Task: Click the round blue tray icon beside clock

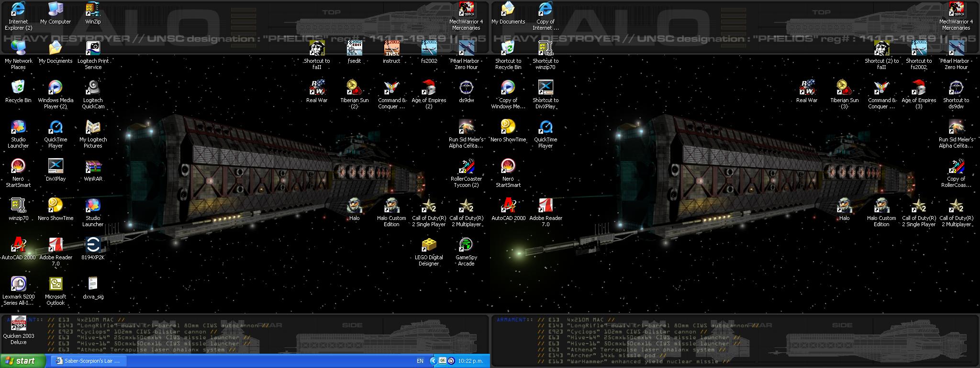Action: click(451, 361)
